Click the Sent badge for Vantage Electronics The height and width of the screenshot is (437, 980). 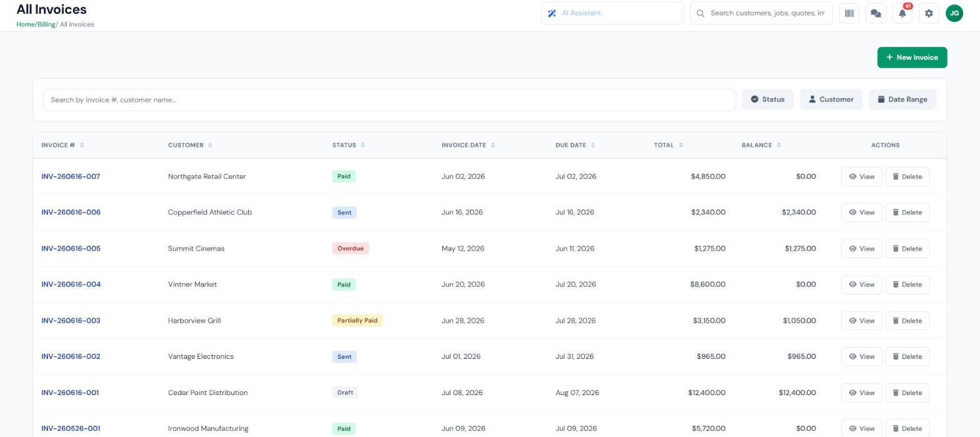[x=344, y=357]
